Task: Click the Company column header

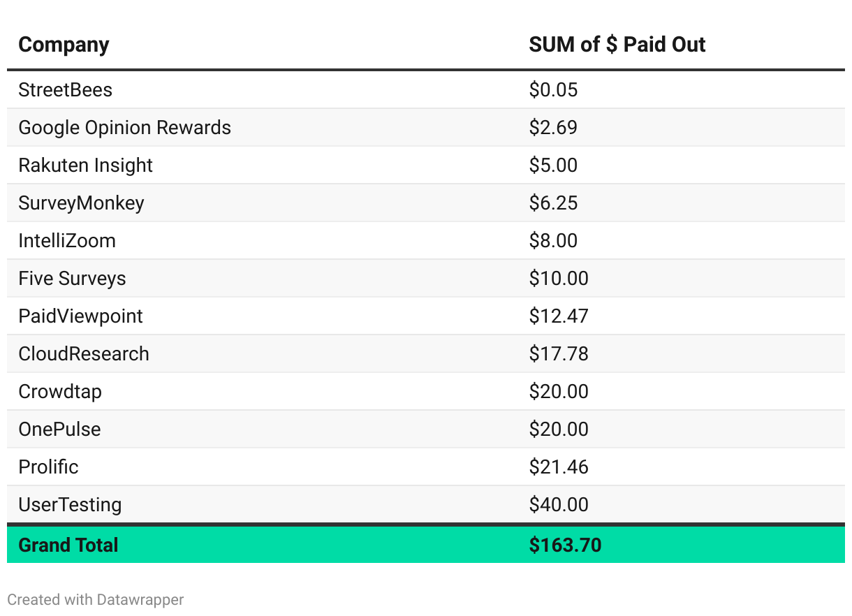Action: (64, 45)
